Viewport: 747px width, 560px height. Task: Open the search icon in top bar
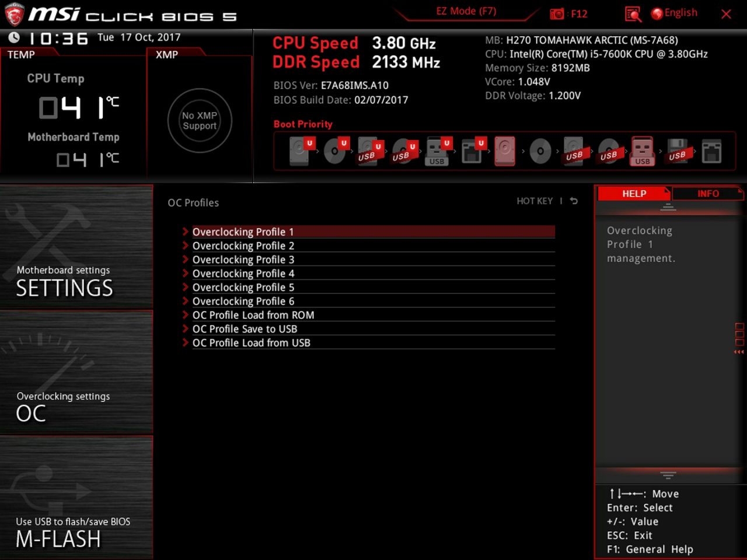click(633, 14)
